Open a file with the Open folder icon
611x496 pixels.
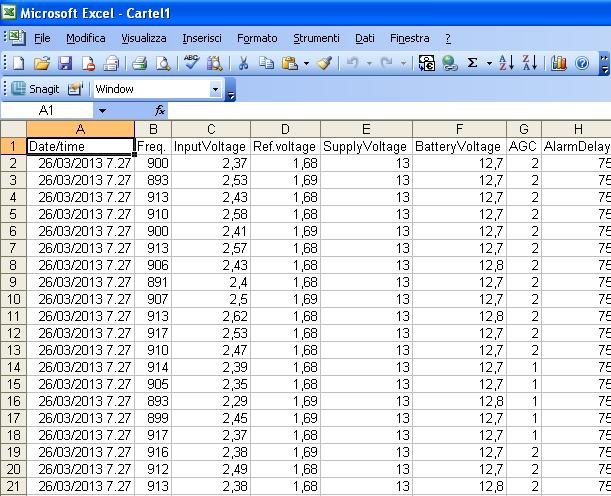(x=41, y=63)
